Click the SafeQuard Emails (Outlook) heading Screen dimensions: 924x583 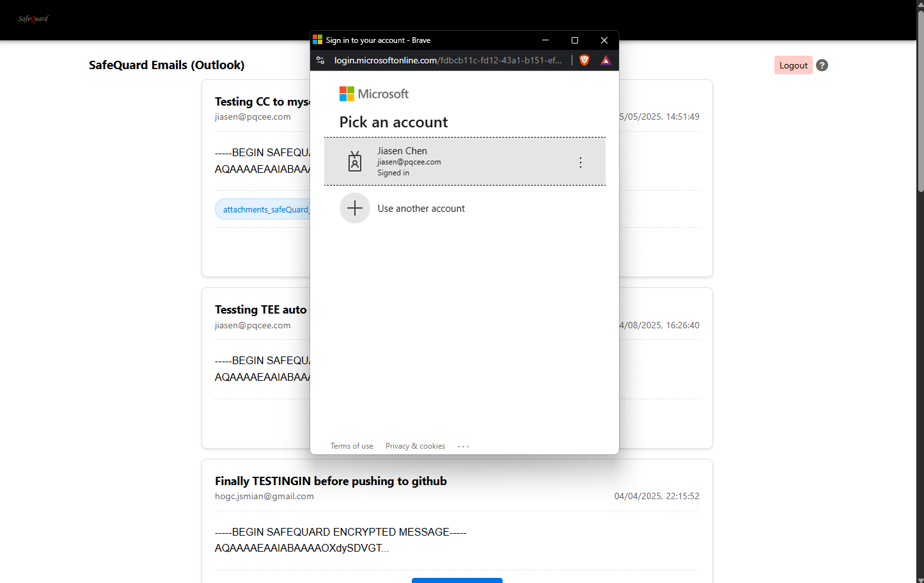166,65
